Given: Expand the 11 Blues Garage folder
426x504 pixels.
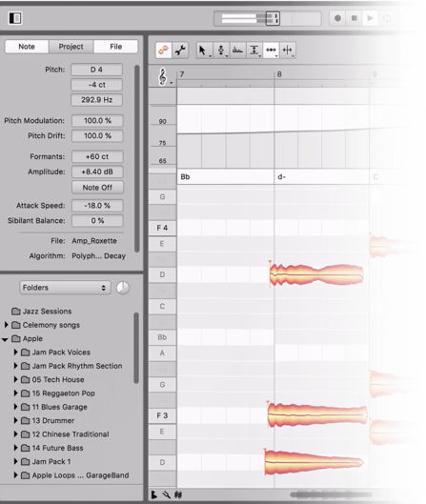Looking at the screenshot, I should [15, 407].
